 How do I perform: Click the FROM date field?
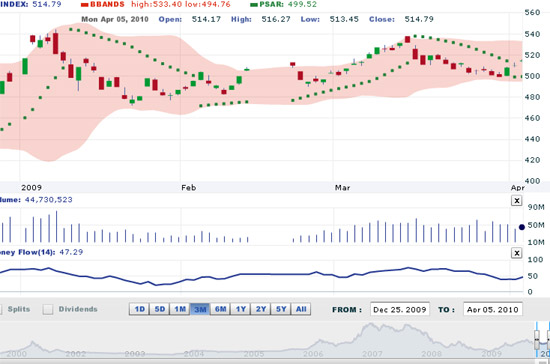tap(400, 309)
